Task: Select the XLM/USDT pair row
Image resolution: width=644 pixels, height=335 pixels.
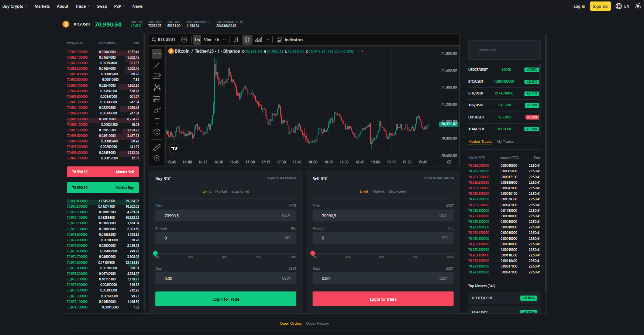Action: [503, 129]
